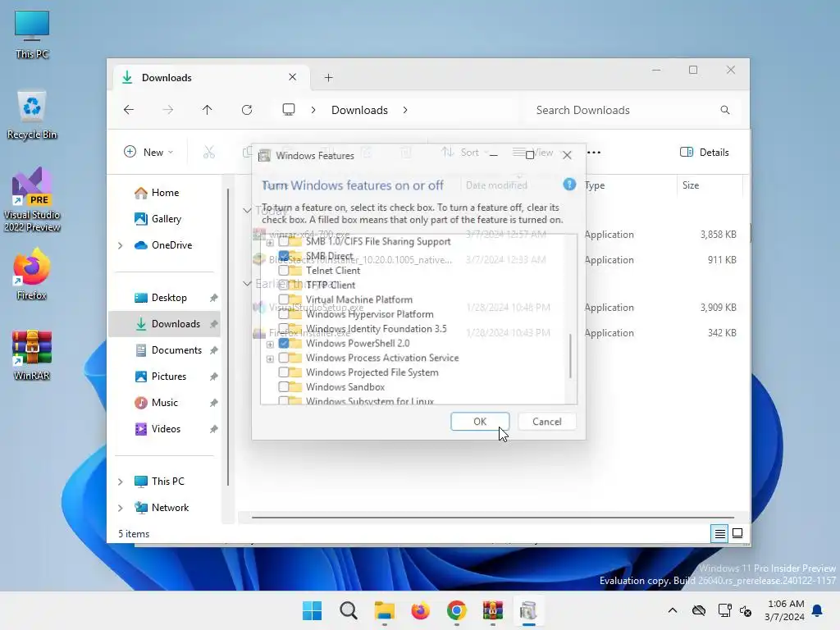This screenshot has height=630, width=840.
Task: Open Music quick access folder
Action: tap(165, 402)
